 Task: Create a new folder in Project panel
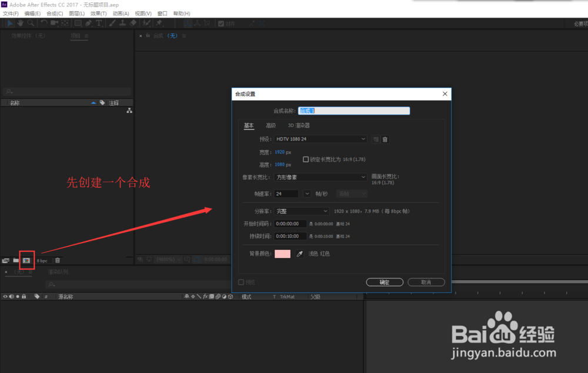[x=16, y=260]
